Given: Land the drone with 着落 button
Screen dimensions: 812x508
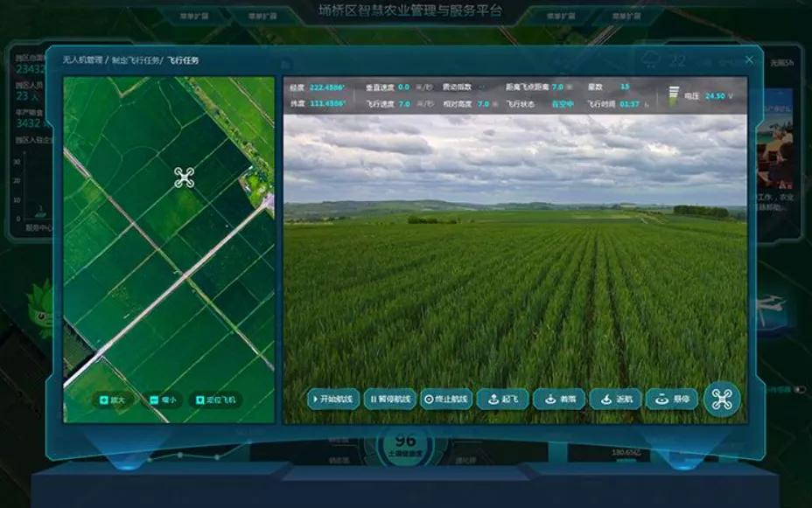Looking at the screenshot, I should coord(559,399).
